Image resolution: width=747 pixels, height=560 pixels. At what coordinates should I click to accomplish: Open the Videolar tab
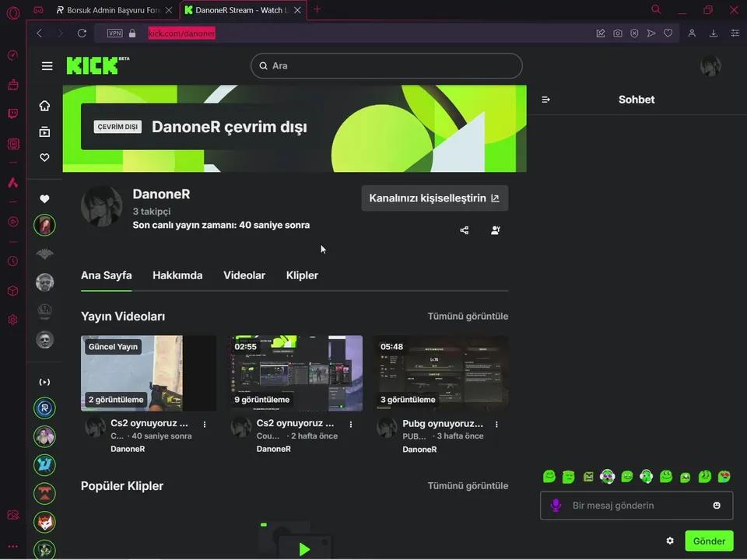(x=244, y=275)
